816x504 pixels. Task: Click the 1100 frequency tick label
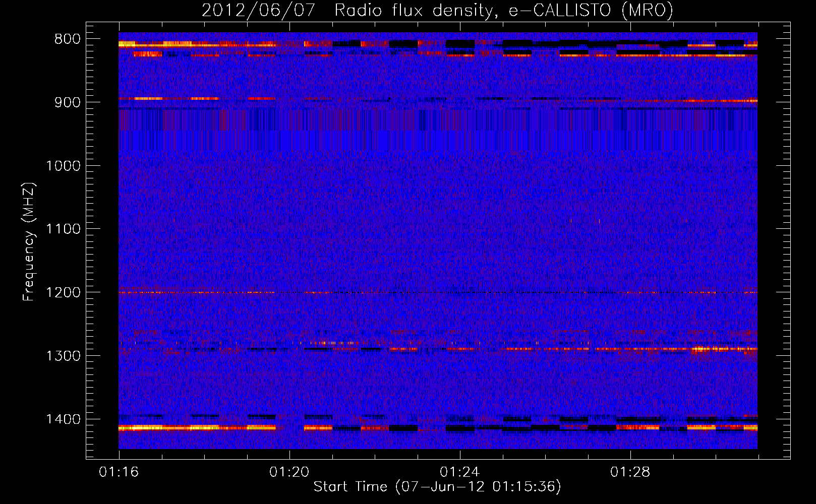coord(63,229)
